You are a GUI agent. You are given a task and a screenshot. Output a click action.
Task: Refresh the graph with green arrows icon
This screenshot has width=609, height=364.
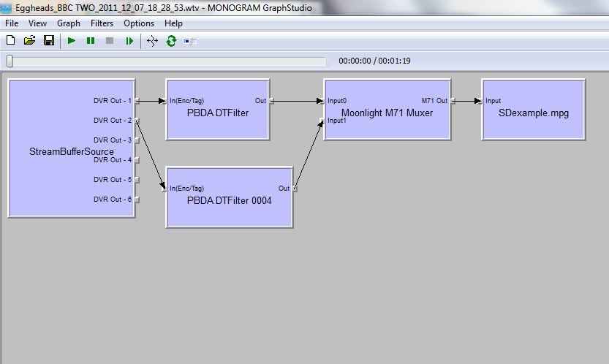point(171,41)
